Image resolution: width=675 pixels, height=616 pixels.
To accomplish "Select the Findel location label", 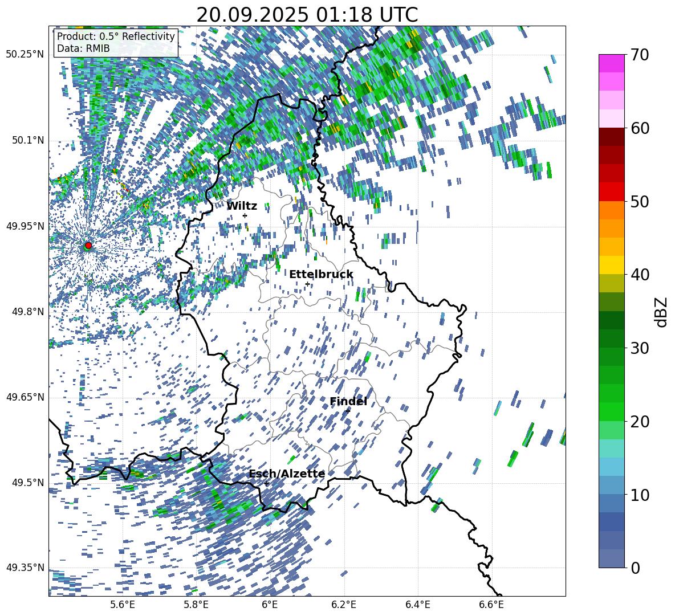I will coord(348,401).
